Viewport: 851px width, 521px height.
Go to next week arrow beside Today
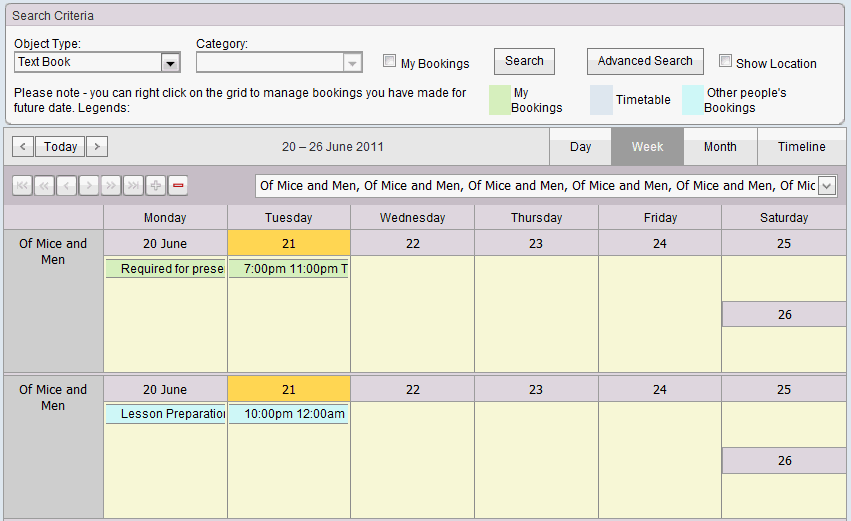(x=97, y=147)
